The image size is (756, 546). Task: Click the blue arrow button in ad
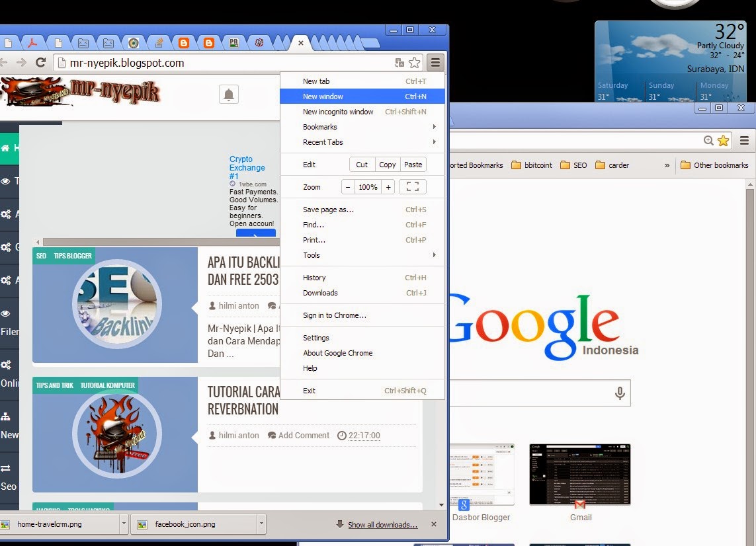pyautogui.click(x=255, y=233)
